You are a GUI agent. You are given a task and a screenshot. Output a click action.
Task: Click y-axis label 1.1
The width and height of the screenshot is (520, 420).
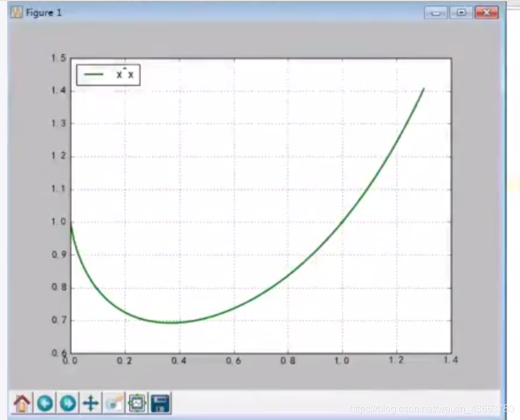[59, 189]
